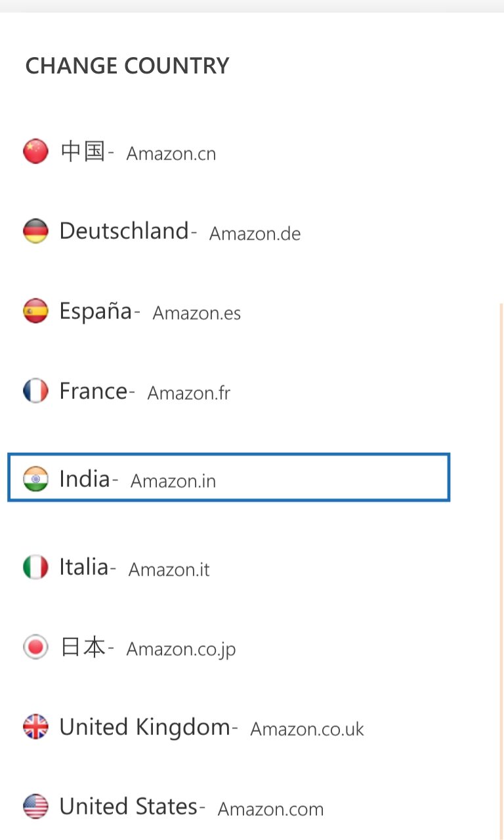Tap the China flag icon
This screenshot has width=504, height=840.
[x=35, y=151]
